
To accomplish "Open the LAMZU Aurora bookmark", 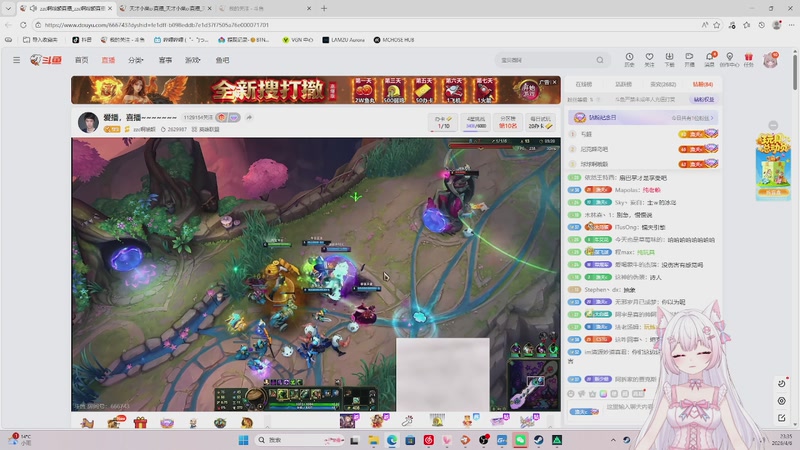I will 343,39.
